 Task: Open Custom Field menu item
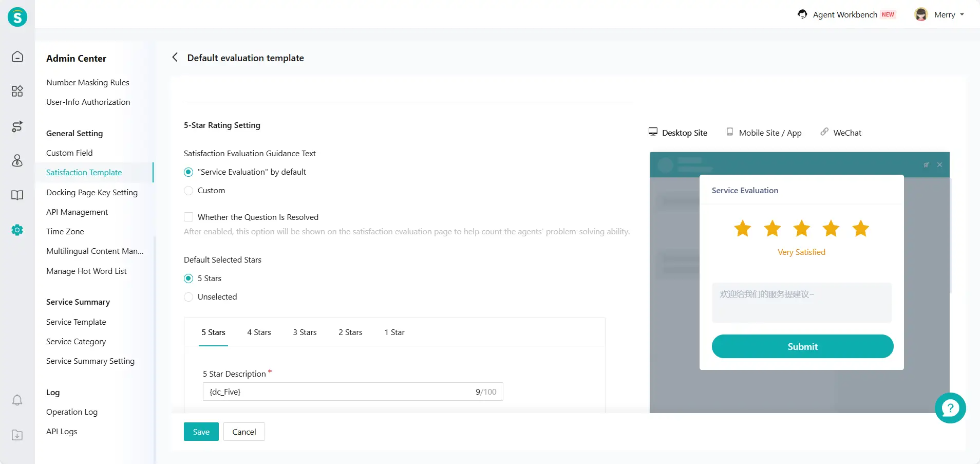[x=69, y=153]
